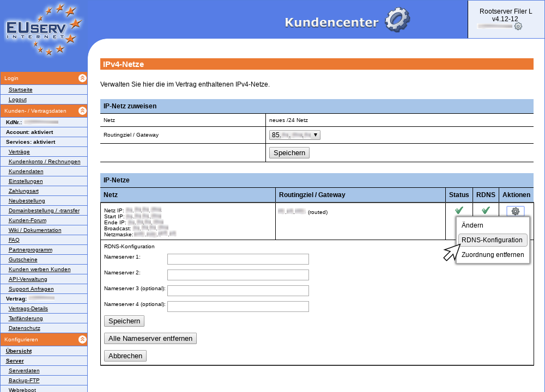Click the Logout link
Image resolution: width=545 pixels, height=392 pixels.
tap(18, 99)
